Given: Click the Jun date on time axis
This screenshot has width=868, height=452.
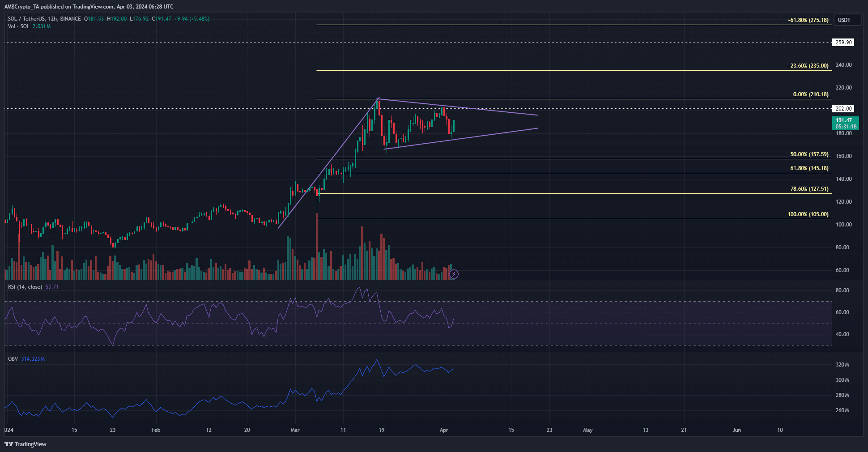Looking at the screenshot, I should pos(736,430).
